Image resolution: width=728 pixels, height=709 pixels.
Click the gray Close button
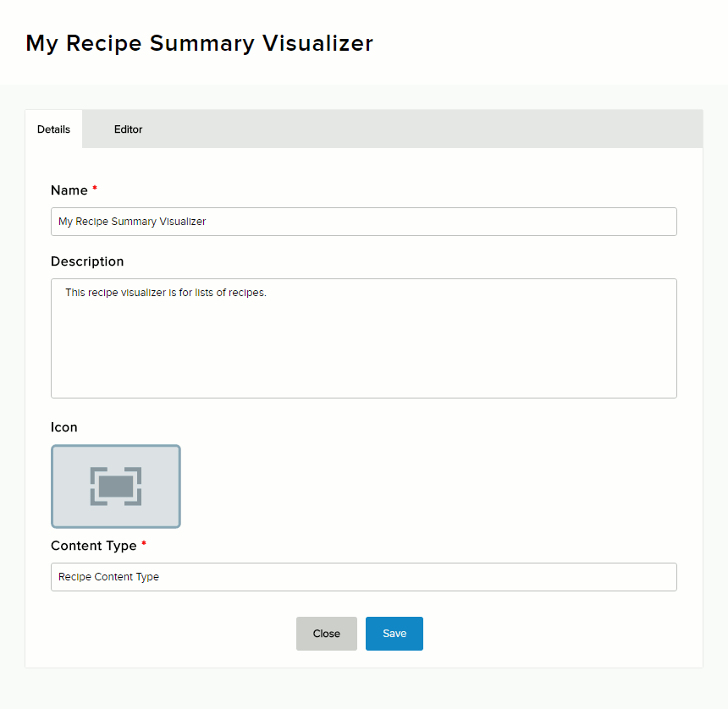pyautogui.click(x=326, y=634)
